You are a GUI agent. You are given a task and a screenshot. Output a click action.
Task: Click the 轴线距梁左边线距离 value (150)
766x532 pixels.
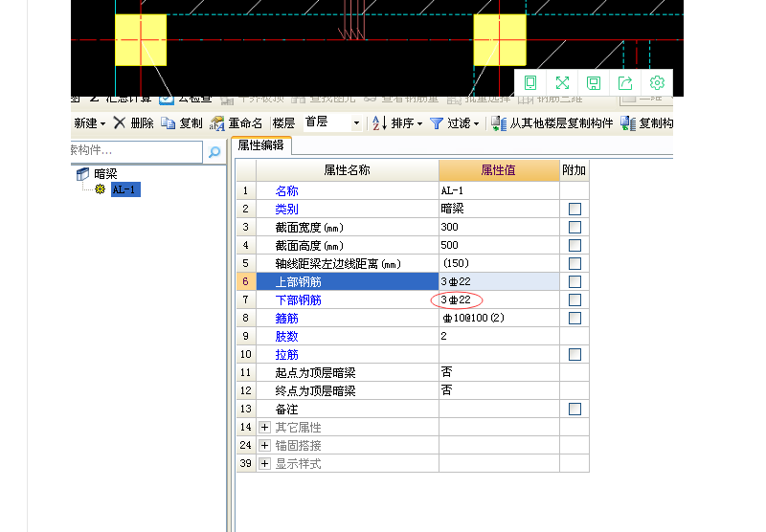456,263
